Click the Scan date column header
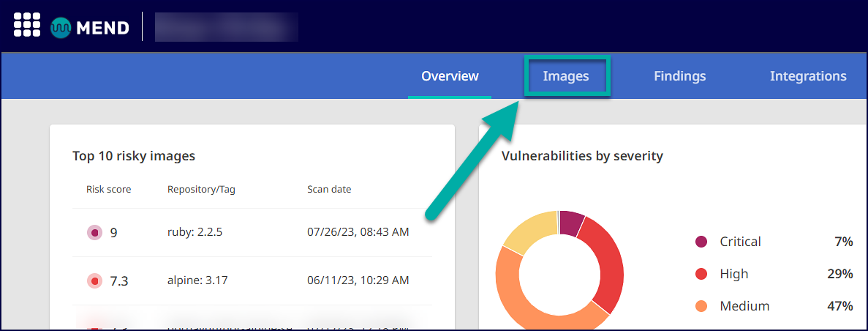This screenshot has height=331, width=868. coord(329,189)
